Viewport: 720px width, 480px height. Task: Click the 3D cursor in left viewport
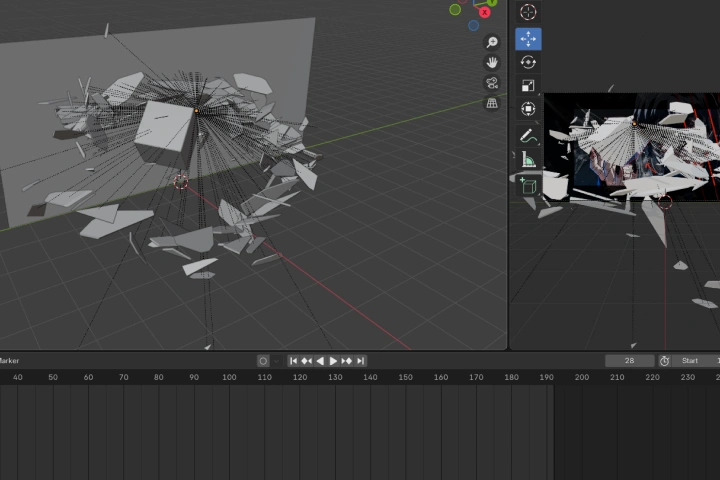[x=181, y=182]
